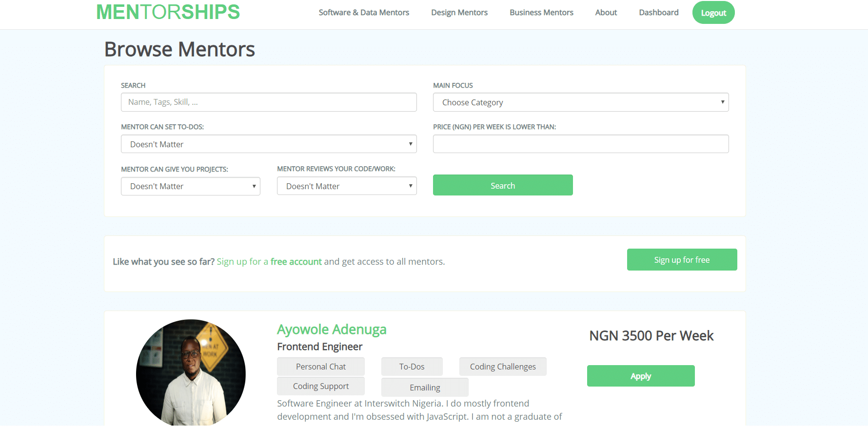This screenshot has width=868, height=428.
Task: Expand Mentor Can Give You Projects dropdown
Action: point(191,186)
